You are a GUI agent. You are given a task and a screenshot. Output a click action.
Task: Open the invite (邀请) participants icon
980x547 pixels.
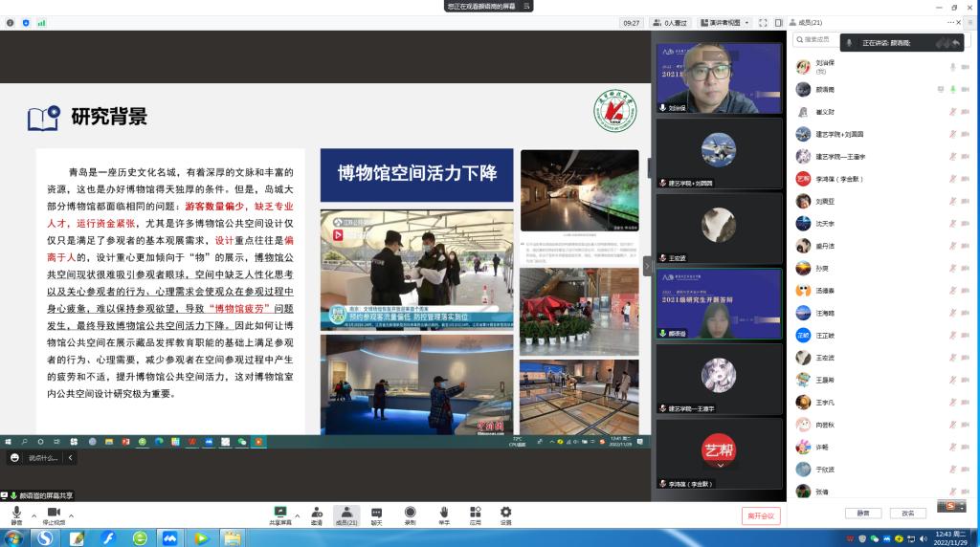(x=317, y=513)
